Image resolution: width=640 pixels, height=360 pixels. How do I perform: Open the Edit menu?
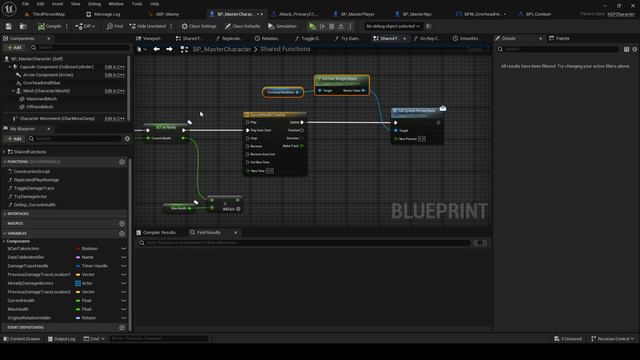coord(40,4)
